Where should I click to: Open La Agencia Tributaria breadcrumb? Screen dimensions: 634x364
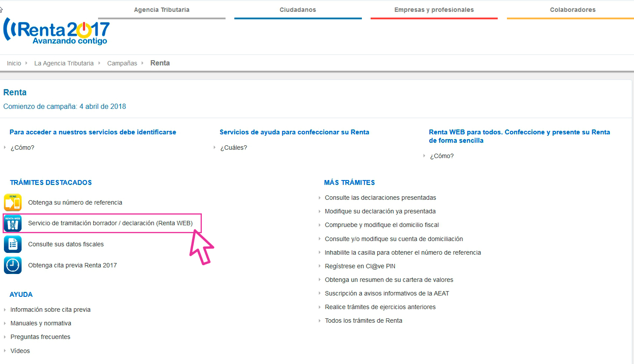pos(64,63)
